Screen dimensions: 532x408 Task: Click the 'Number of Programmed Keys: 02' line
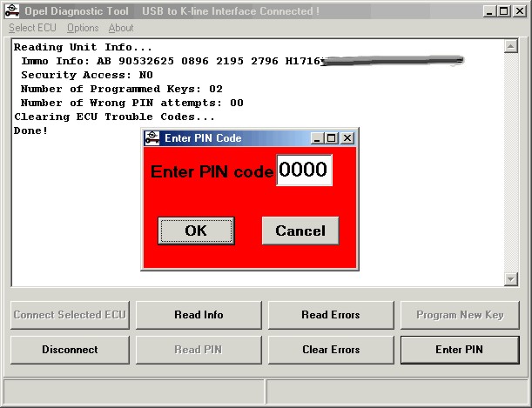click(122, 89)
